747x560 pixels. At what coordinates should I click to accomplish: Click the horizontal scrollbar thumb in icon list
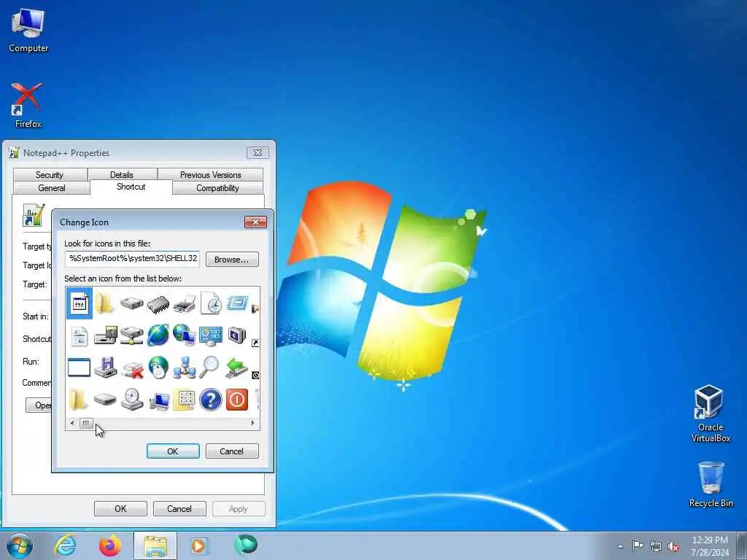click(86, 423)
